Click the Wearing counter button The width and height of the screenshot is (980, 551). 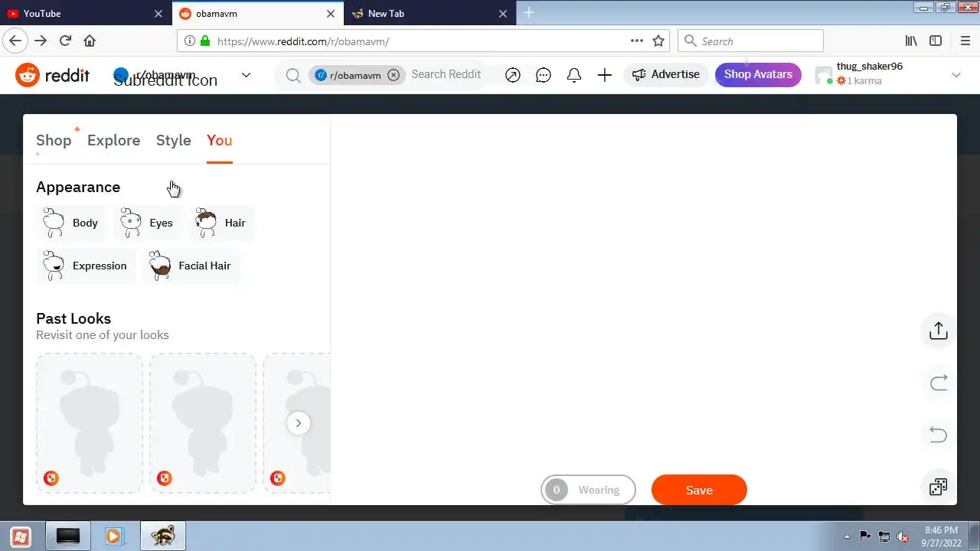(x=588, y=490)
